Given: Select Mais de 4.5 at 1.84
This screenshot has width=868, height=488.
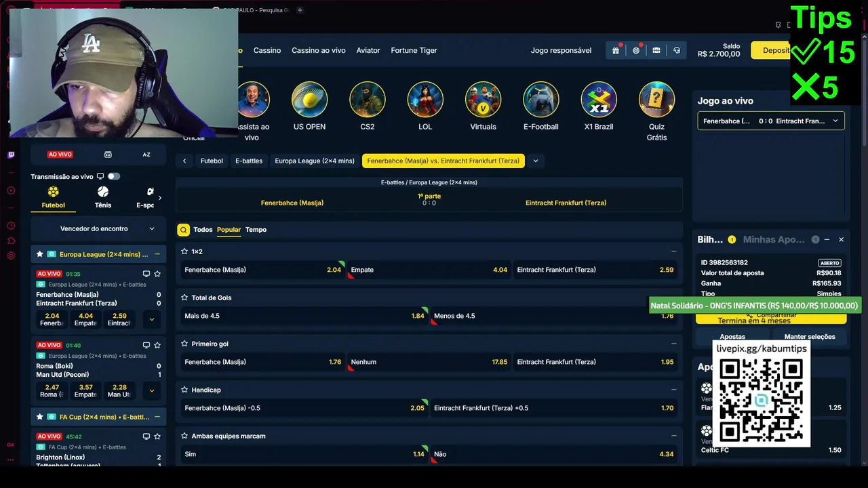Looking at the screenshot, I should (x=304, y=316).
